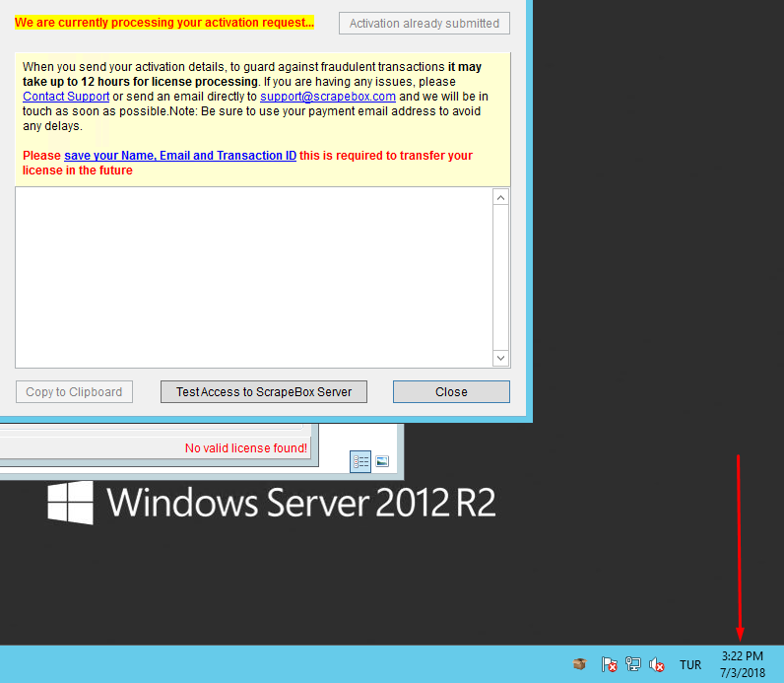The width and height of the screenshot is (784, 683).
Task: Switch to details list view icon
Action: [x=360, y=461]
